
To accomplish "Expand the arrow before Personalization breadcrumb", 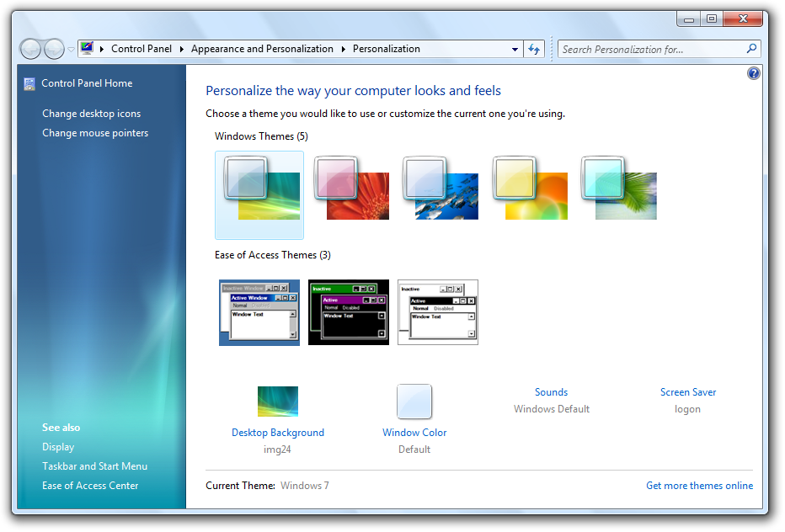I will point(344,49).
